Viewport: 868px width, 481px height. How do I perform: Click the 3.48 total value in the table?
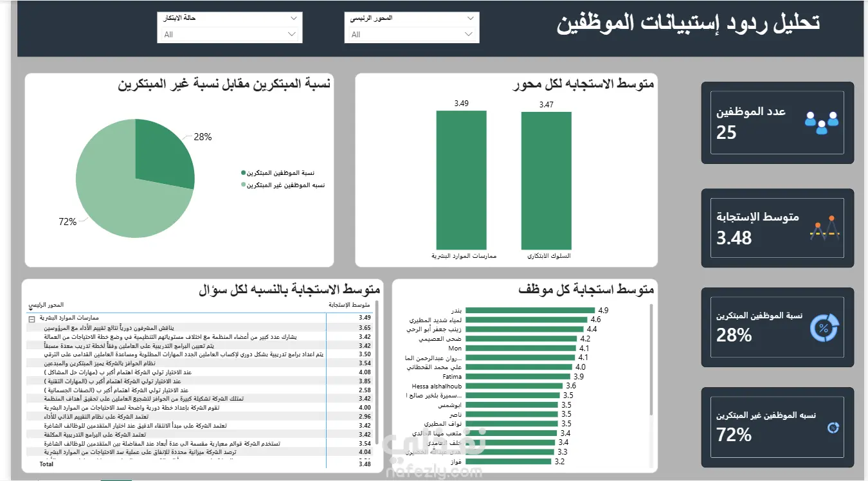coord(365,464)
